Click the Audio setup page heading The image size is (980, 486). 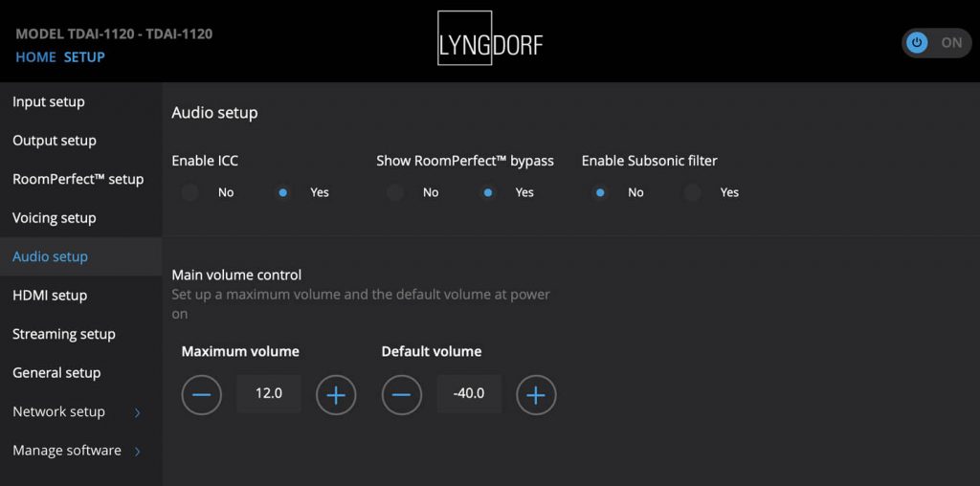214,113
